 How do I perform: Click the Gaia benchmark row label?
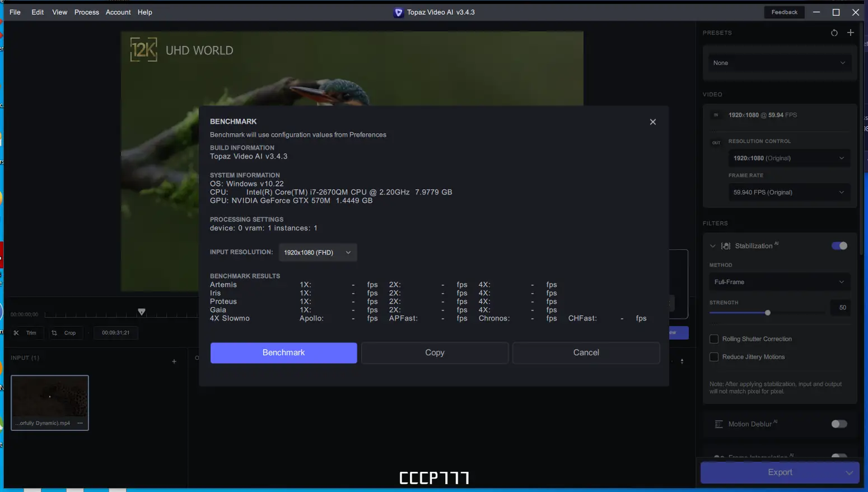click(218, 310)
